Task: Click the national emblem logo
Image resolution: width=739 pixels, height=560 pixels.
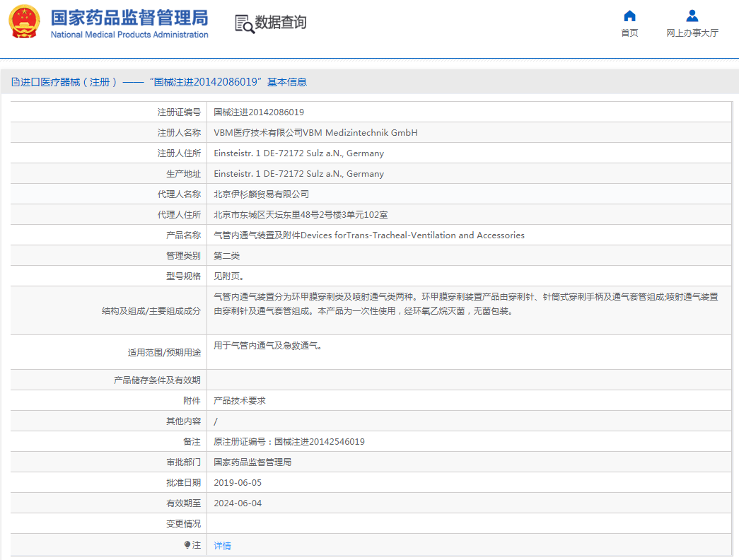Action: pyautogui.click(x=24, y=22)
